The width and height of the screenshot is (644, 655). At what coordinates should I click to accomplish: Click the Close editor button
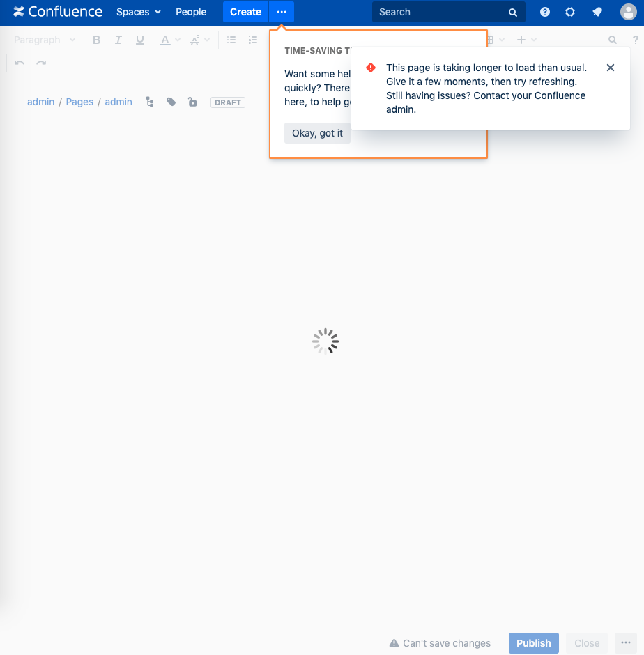587,643
